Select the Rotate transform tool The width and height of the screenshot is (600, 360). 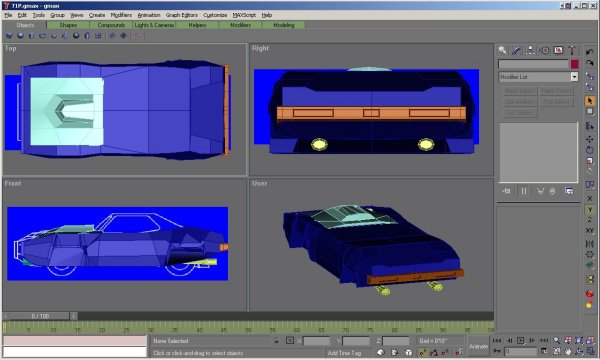590,150
